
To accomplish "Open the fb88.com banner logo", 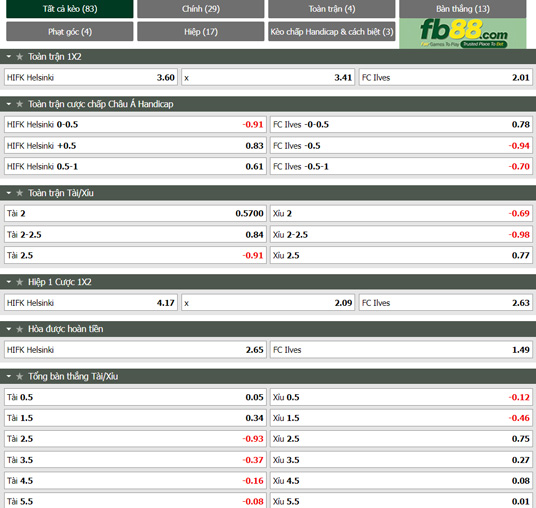I will 463,33.
